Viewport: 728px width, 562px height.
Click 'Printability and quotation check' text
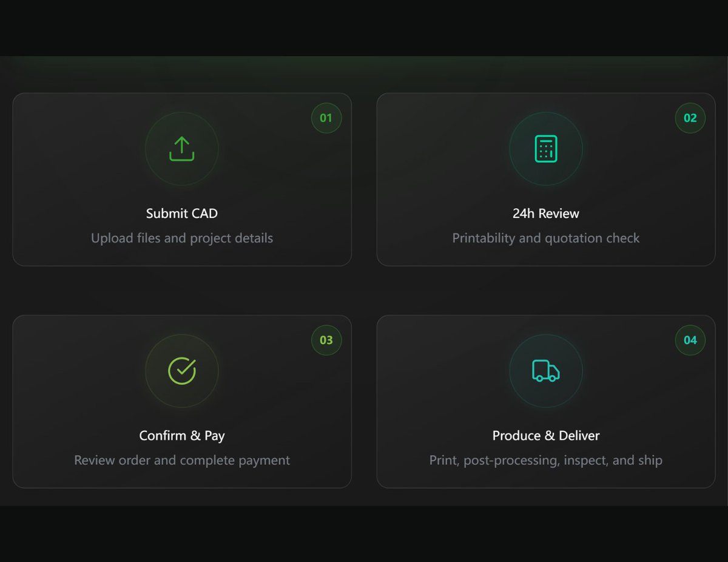coord(546,238)
